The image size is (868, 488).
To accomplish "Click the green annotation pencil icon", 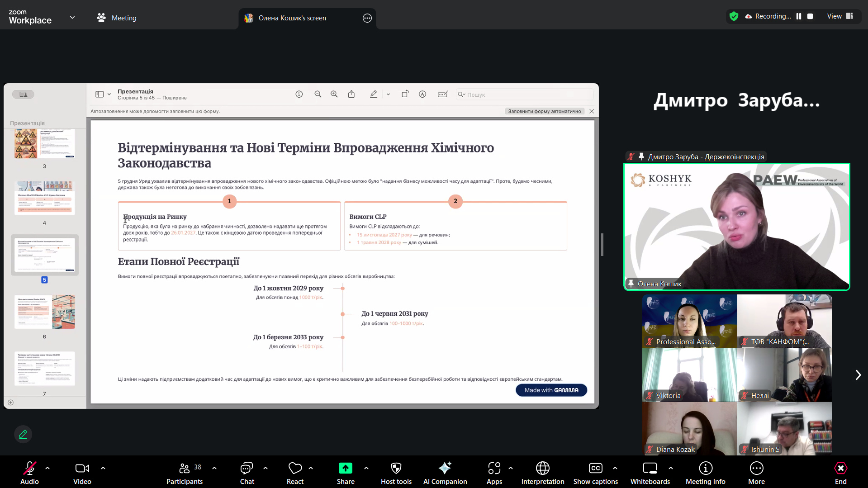I will click(23, 434).
